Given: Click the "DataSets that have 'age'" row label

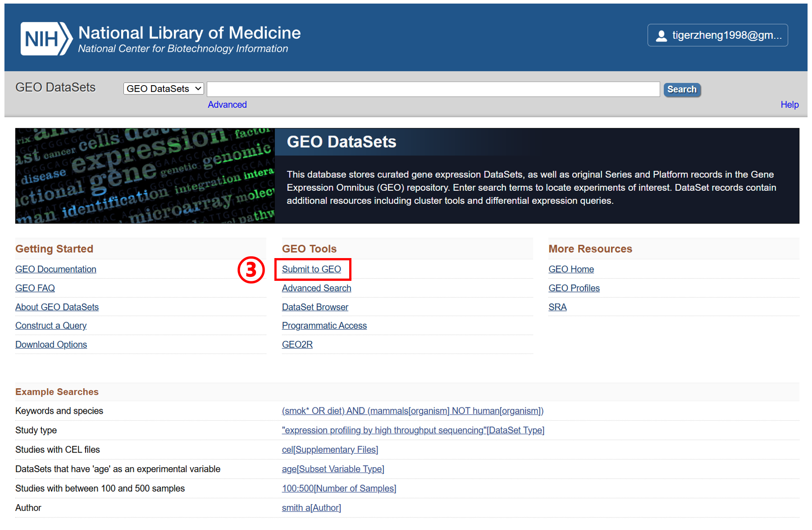Looking at the screenshot, I should point(118,469).
